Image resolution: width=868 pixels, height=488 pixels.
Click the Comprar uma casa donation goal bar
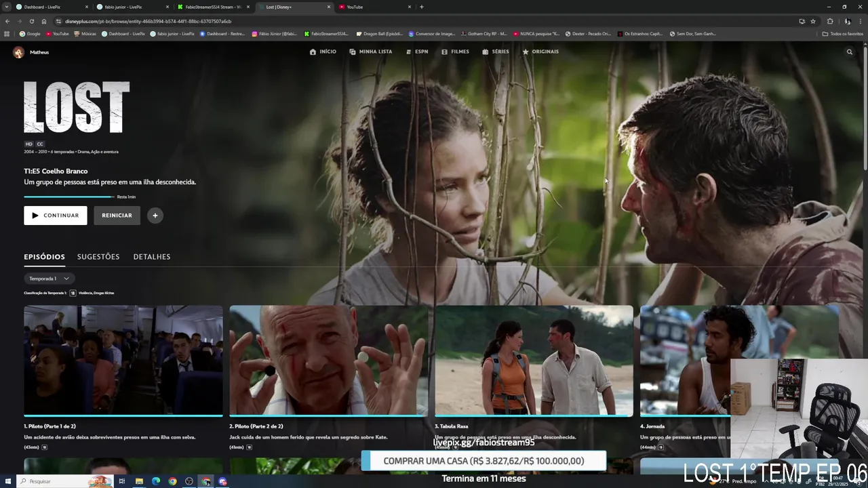484,461
